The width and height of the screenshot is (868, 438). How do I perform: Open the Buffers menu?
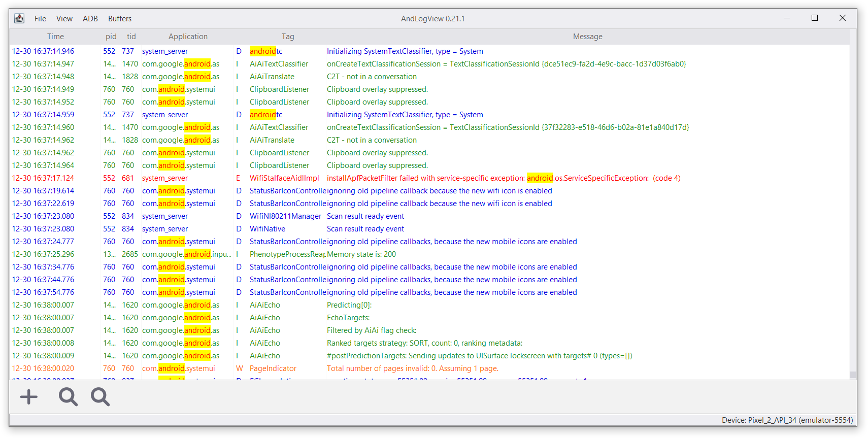click(120, 19)
